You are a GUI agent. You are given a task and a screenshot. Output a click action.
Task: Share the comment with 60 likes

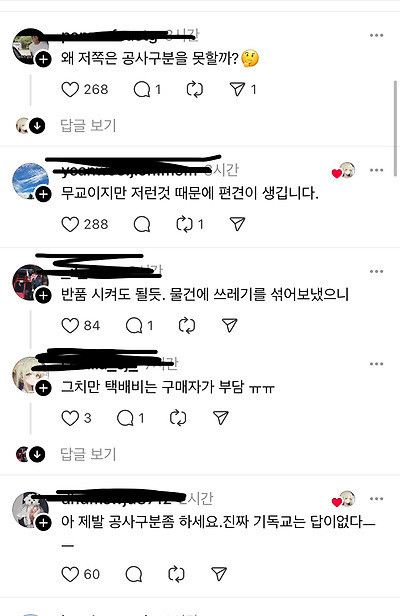coord(219,574)
